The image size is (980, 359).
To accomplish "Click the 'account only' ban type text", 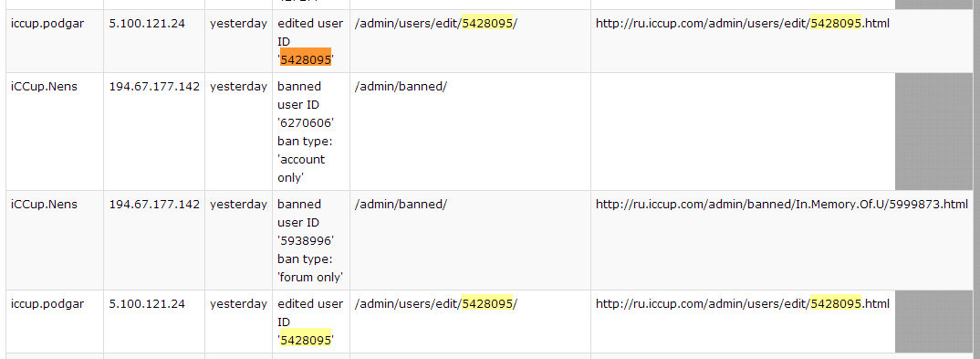I will pos(301,169).
